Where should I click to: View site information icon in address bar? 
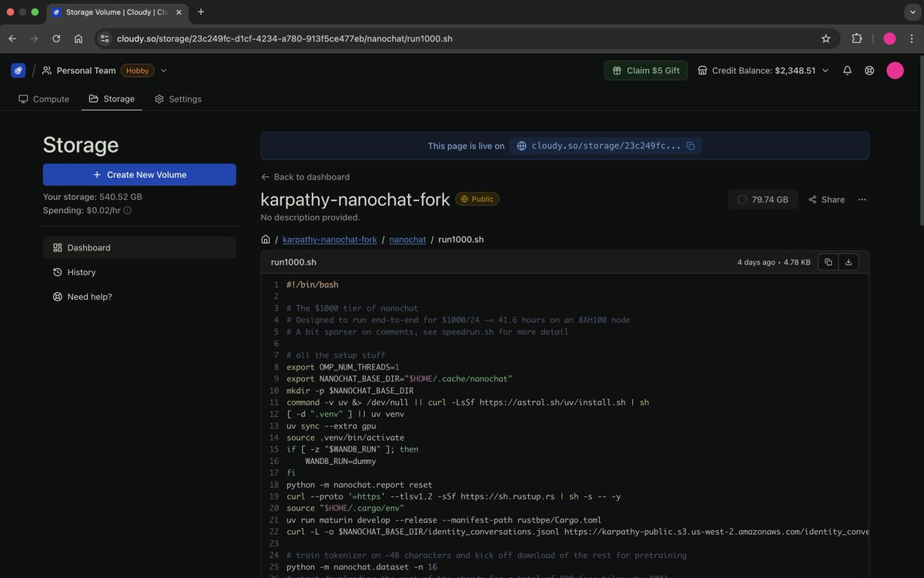105,39
